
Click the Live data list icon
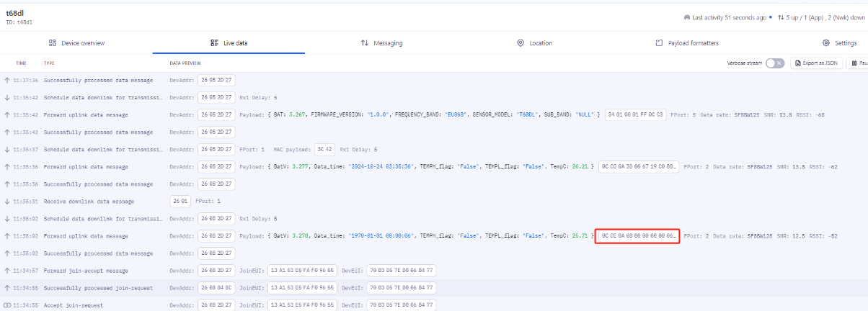click(x=214, y=43)
